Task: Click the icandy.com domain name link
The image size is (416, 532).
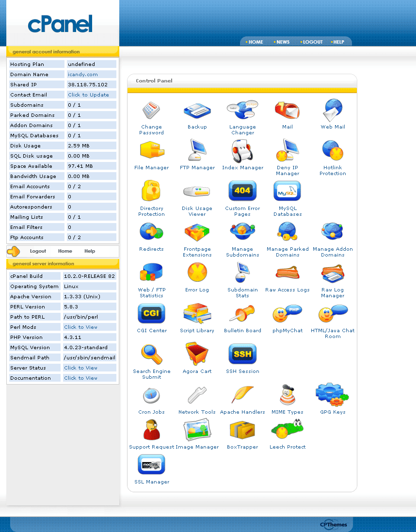Action: coord(83,75)
